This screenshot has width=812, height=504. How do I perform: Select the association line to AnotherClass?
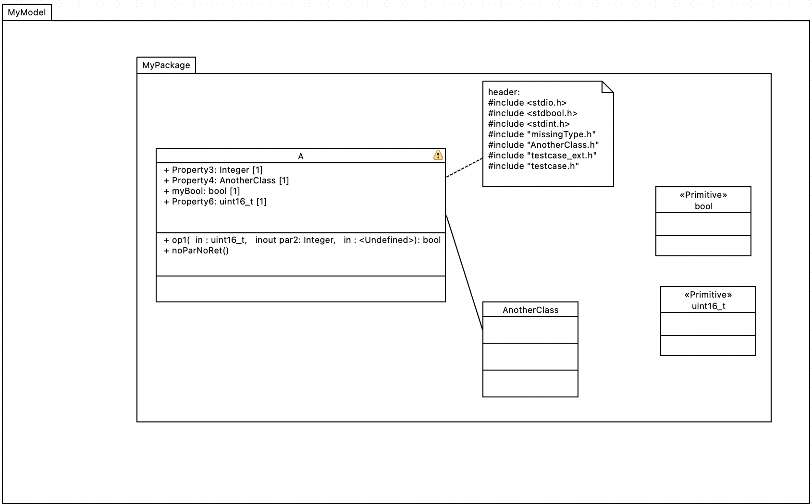tap(464, 272)
